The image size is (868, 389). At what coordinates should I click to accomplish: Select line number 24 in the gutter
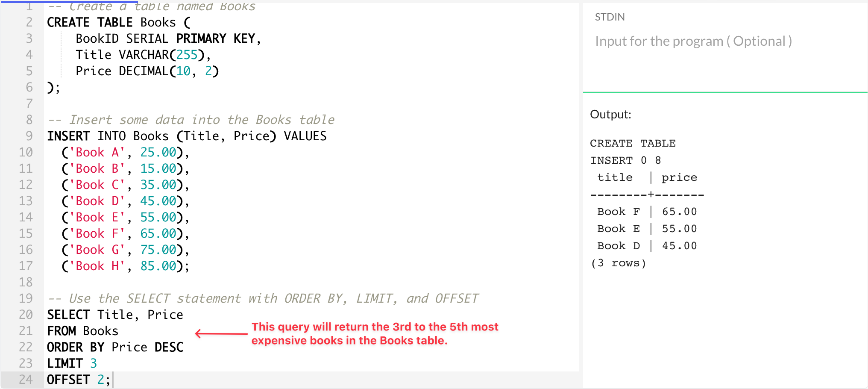point(26,379)
